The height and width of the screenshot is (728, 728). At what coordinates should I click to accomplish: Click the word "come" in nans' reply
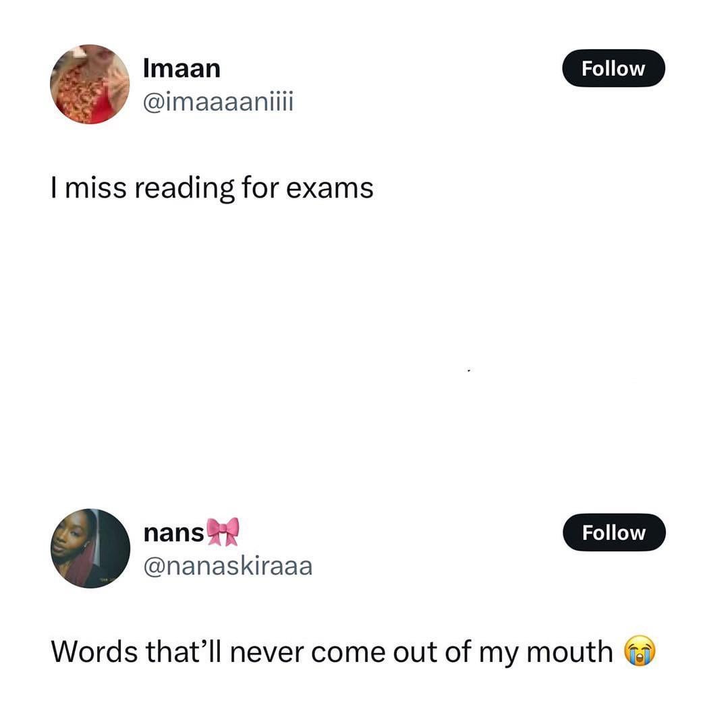[x=349, y=652]
